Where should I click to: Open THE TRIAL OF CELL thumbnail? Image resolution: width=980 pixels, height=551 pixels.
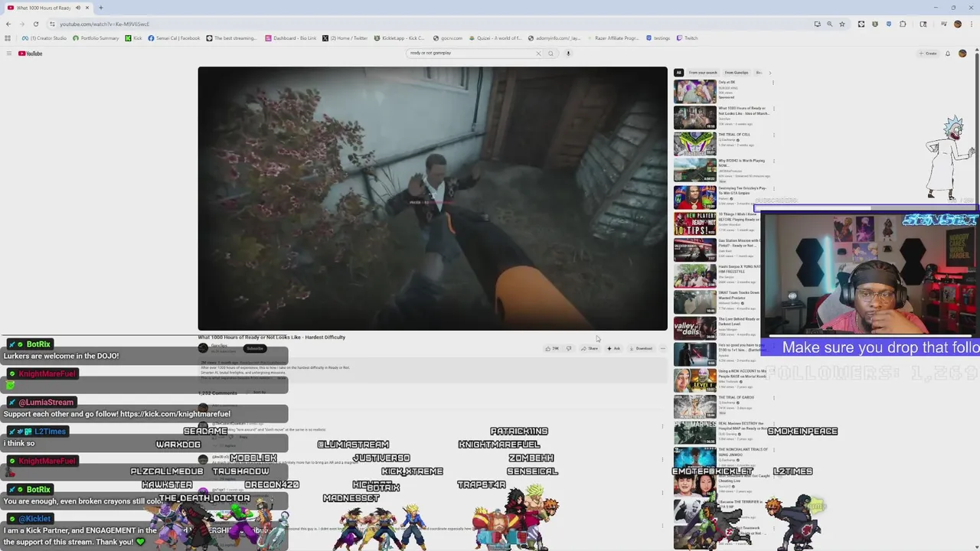694,143
